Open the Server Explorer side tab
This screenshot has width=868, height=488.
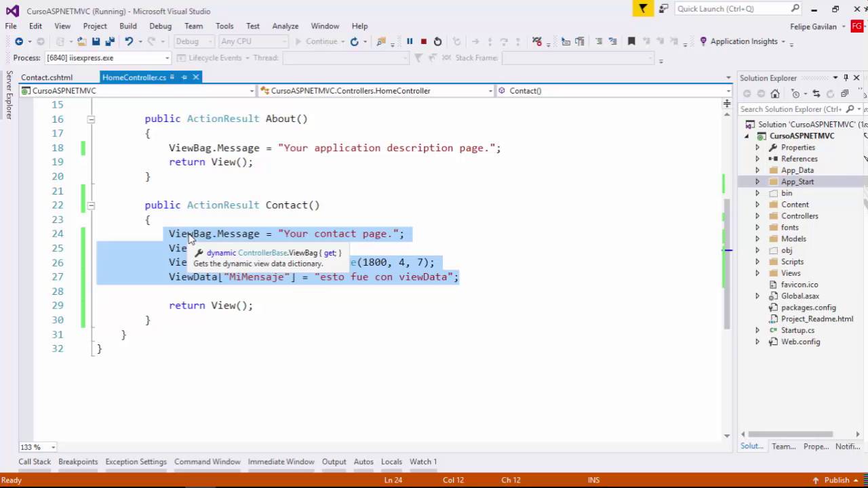[x=9, y=95]
